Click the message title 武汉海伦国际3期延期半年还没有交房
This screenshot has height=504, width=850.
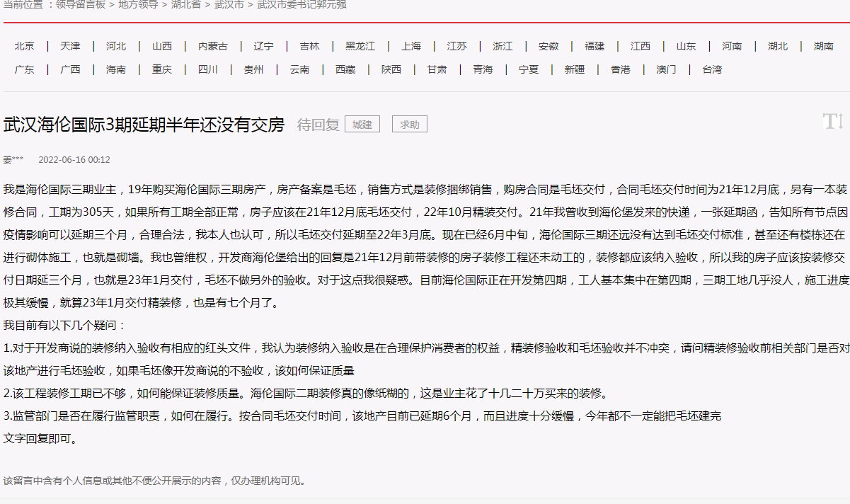[144, 125]
